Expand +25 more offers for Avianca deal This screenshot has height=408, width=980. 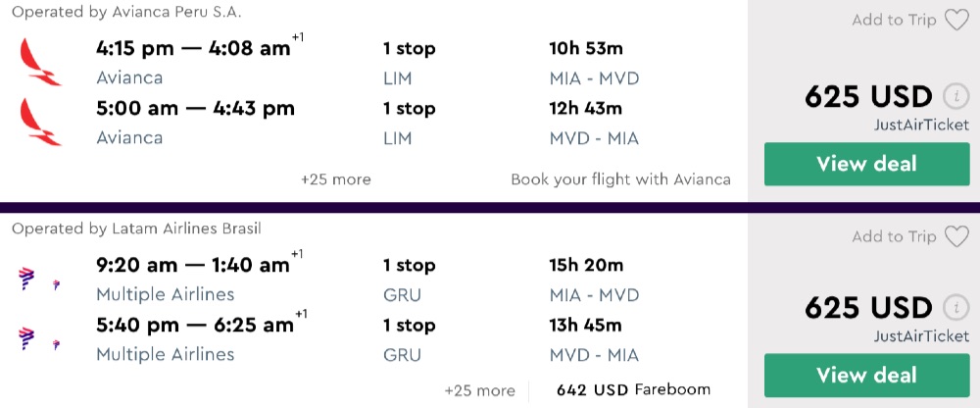coord(336,179)
